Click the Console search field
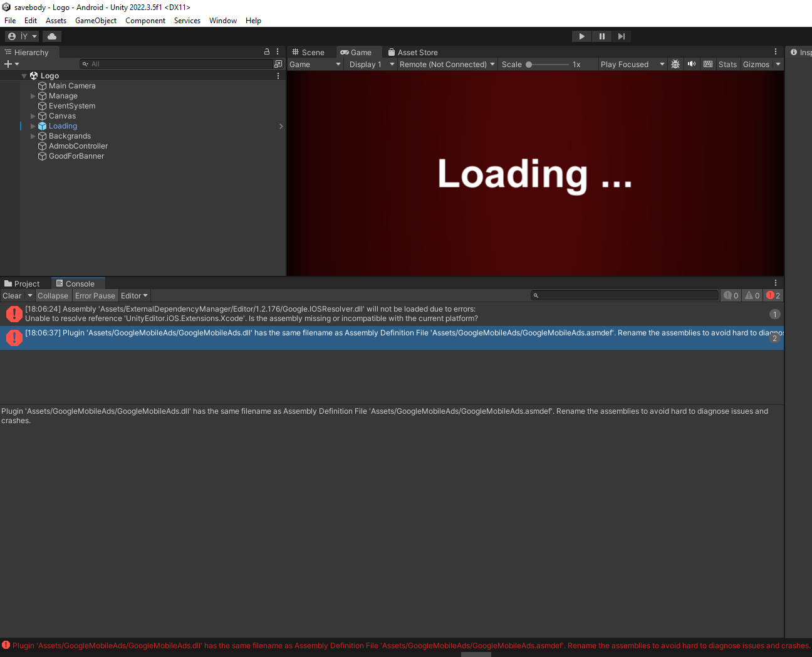Viewport: 812px width, 657px height. (625, 295)
